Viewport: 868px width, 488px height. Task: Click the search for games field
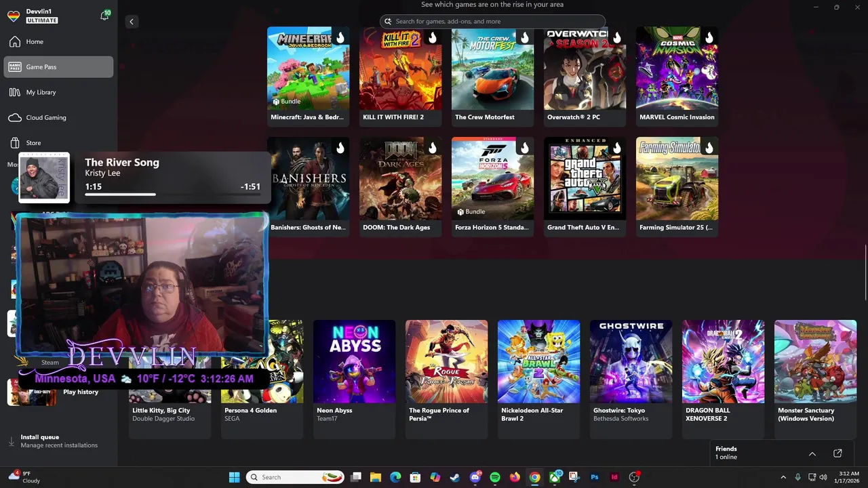(492, 22)
